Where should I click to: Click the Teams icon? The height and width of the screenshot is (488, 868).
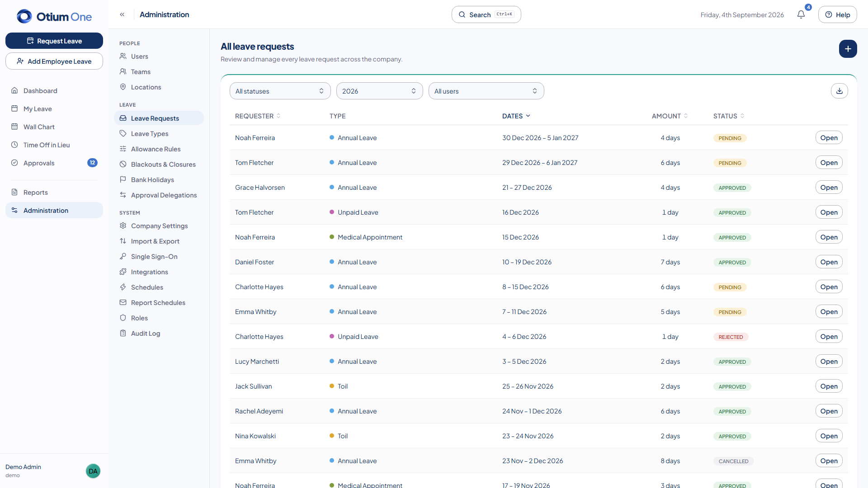[123, 71]
